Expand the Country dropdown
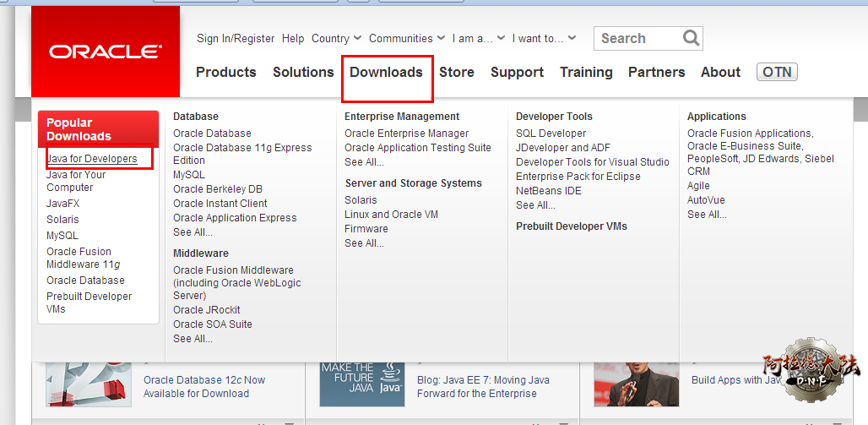 click(336, 38)
